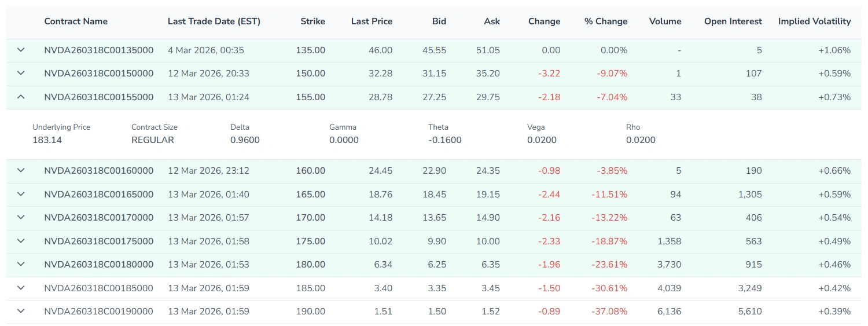Click the Last Price column header

click(x=372, y=21)
